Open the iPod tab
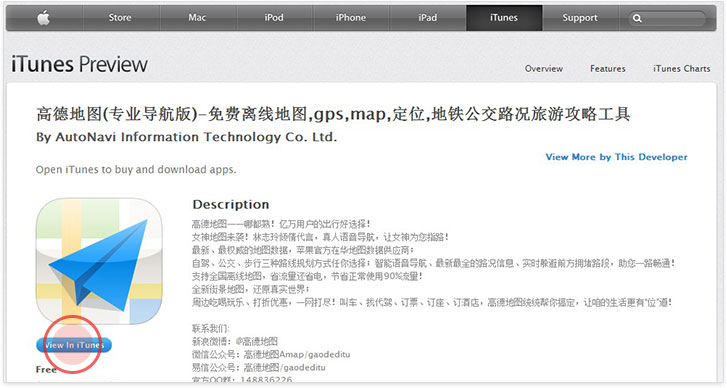This screenshot has height=388, width=727. [274, 18]
